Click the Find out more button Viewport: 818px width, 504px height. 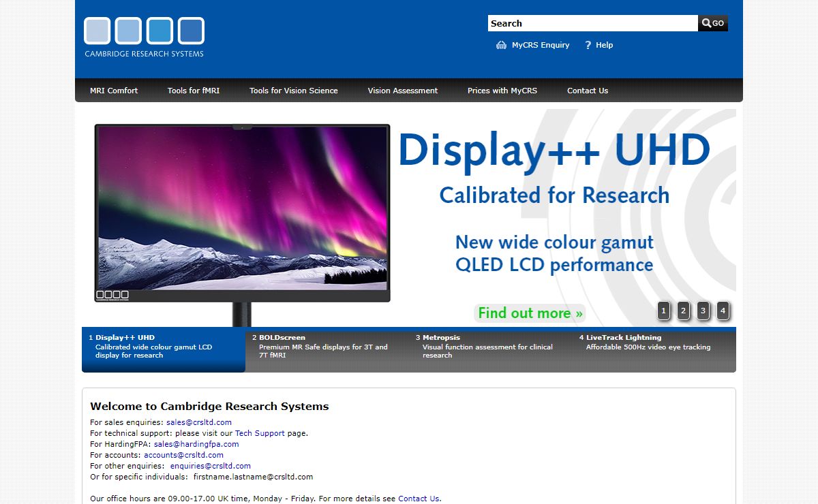(x=530, y=313)
